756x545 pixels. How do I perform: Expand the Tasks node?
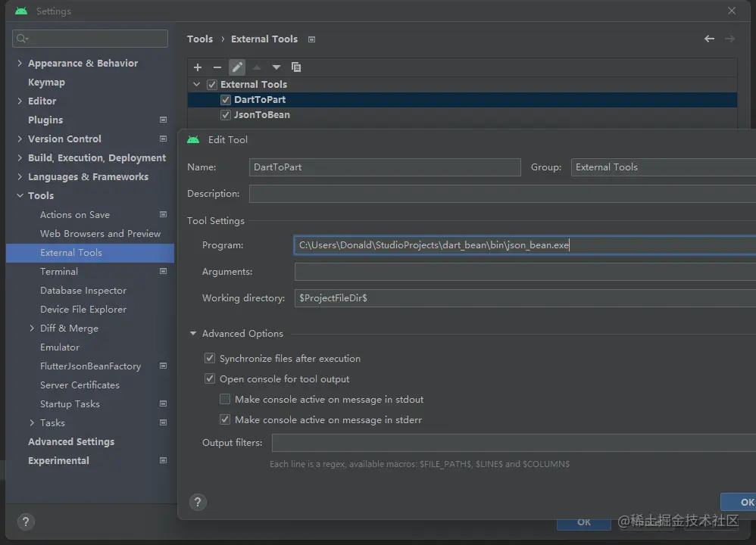point(32,422)
